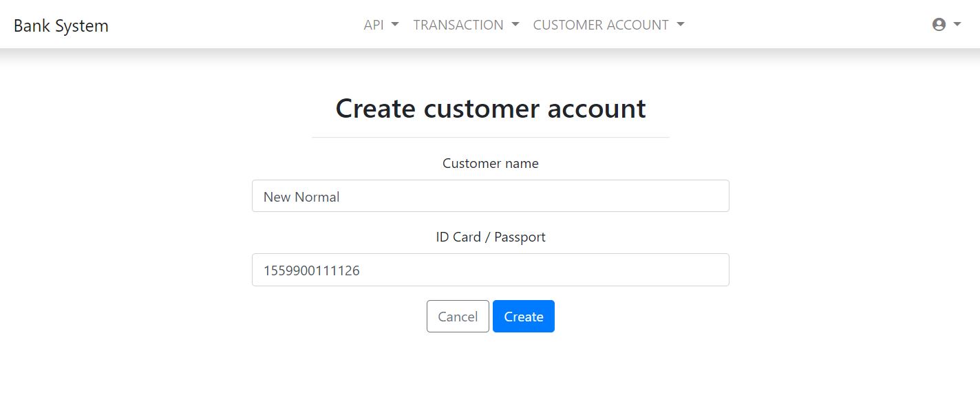Select the API navbar item
980x404 pixels.
(x=372, y=24)
